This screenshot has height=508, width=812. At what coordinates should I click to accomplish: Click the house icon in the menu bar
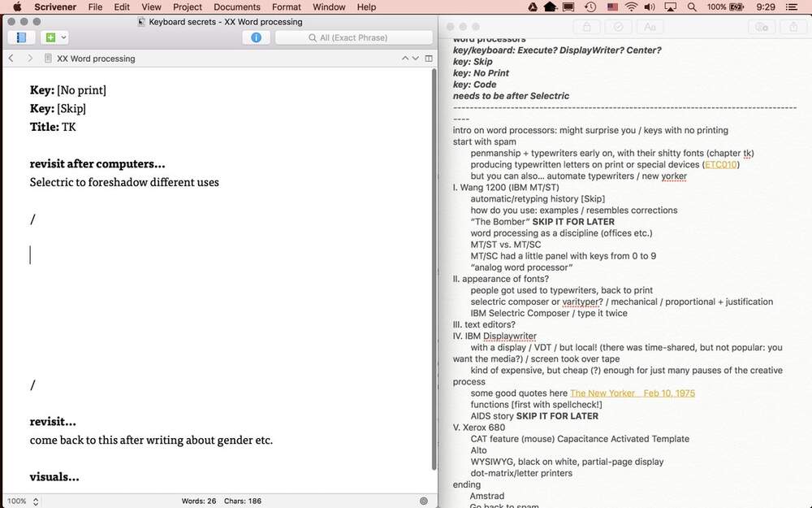pos(551,7)
